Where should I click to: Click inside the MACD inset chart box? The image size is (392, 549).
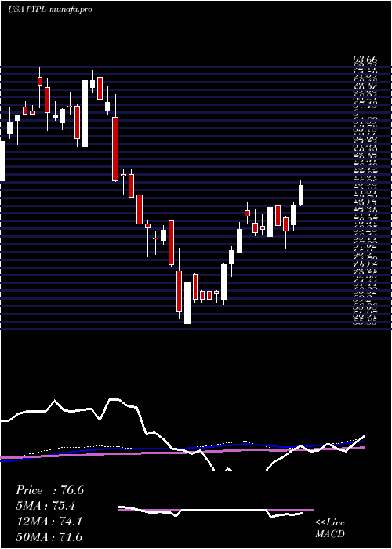click(216, 510)
